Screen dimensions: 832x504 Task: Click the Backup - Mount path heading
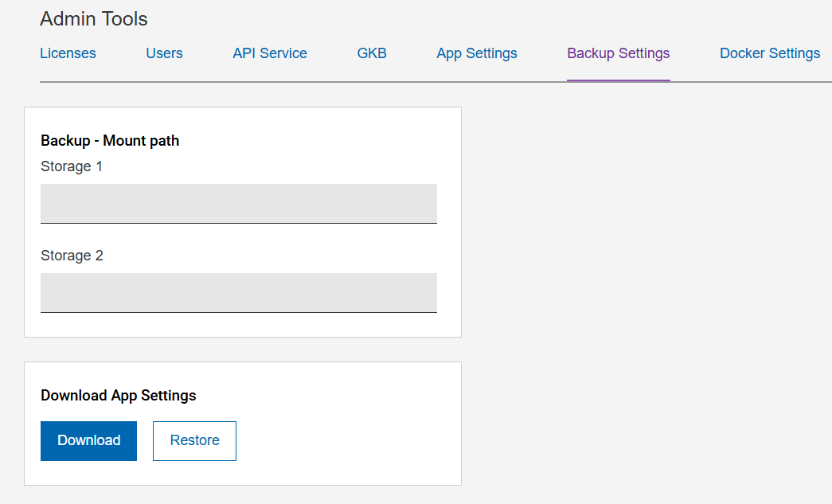pyautogui.click(x=110, y=141)
